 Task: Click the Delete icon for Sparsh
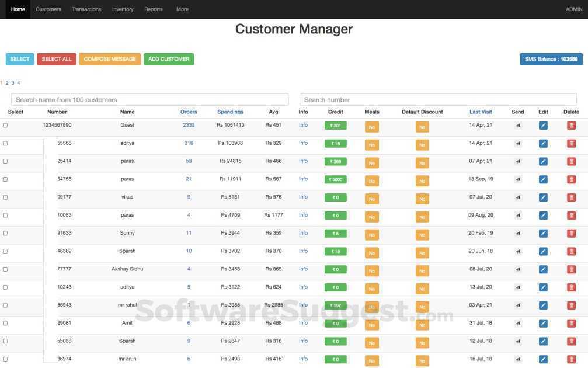pyautogui.click(x=570, y=250)
